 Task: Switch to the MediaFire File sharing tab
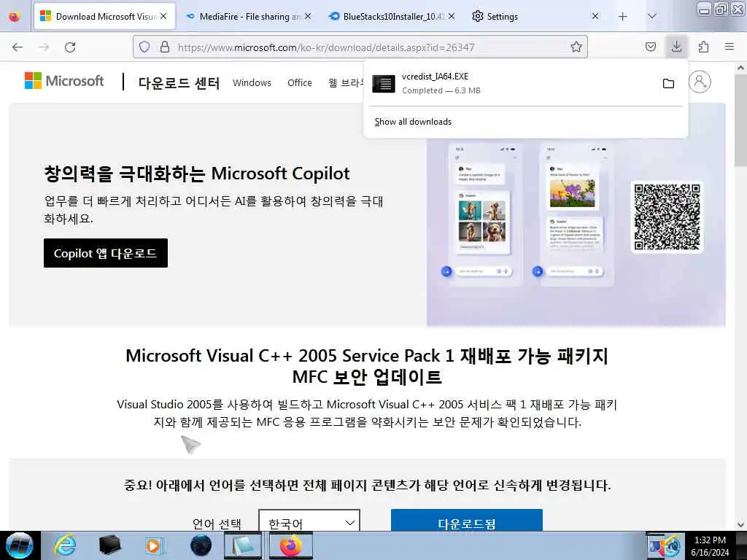tap(249, 17)
